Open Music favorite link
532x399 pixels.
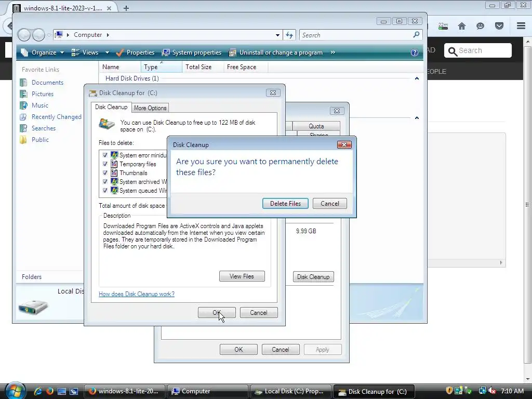point(39,105)
